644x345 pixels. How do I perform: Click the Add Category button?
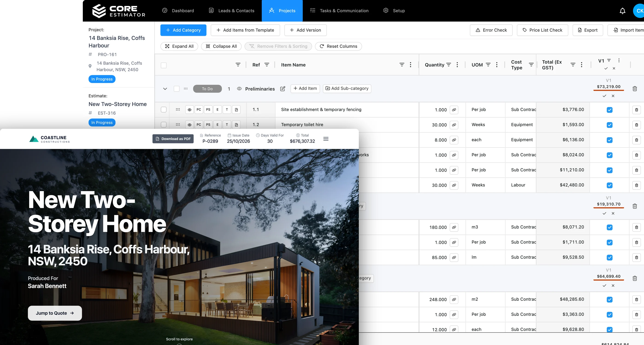[x=183, y=30]
